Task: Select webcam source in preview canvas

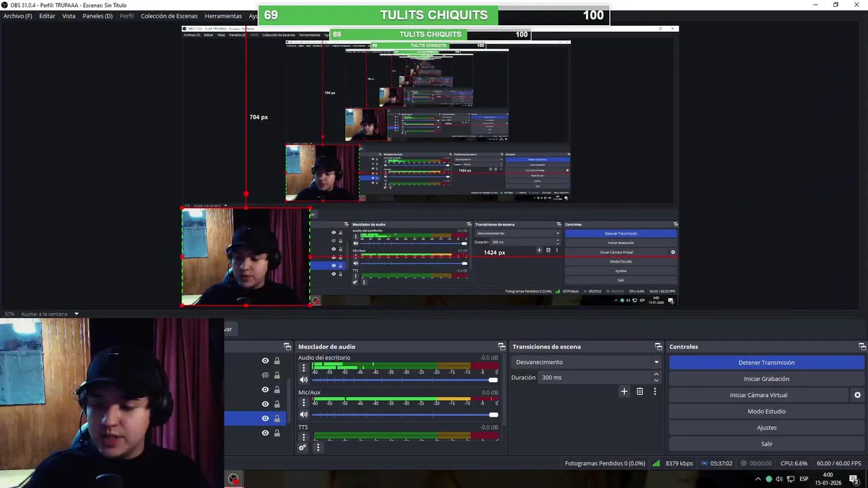Action: pyautogui.click(x=245, y=256)
